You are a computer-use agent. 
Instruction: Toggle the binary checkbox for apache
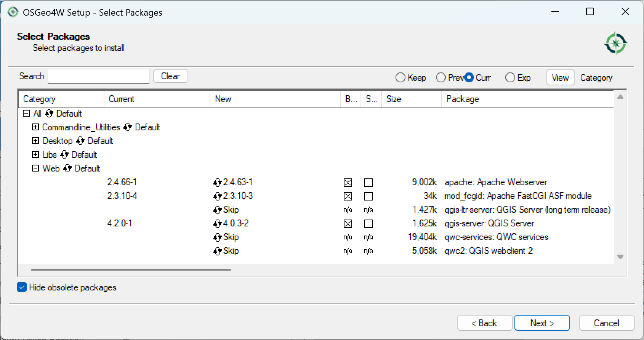coord(348,183)
